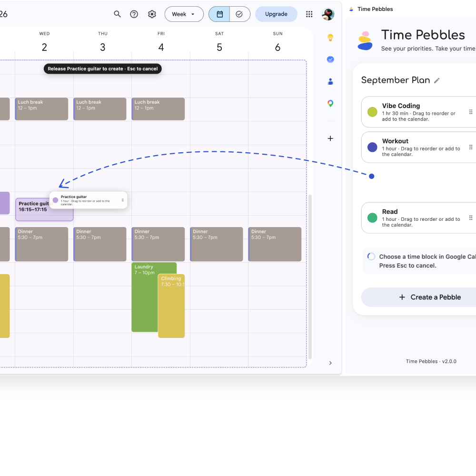Open Thursday Luch break event
Viewport: 476px width, 476px height.
tap(100, 109)
